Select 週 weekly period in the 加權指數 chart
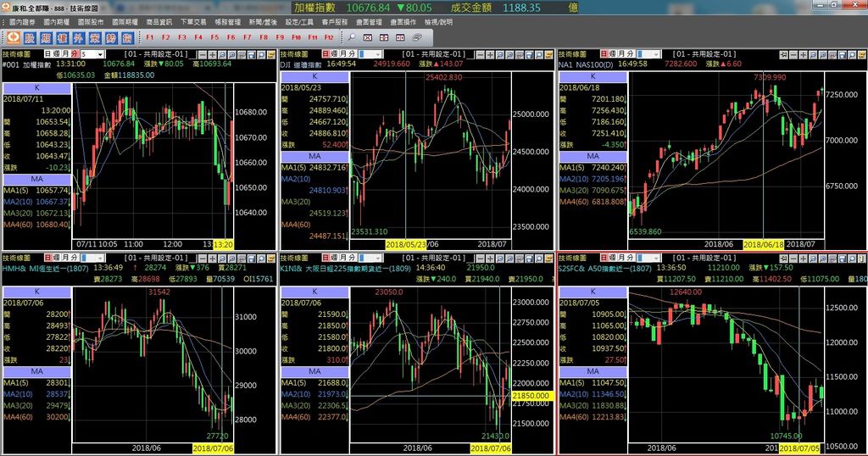 pyautogui.click(x=57, y=54)
